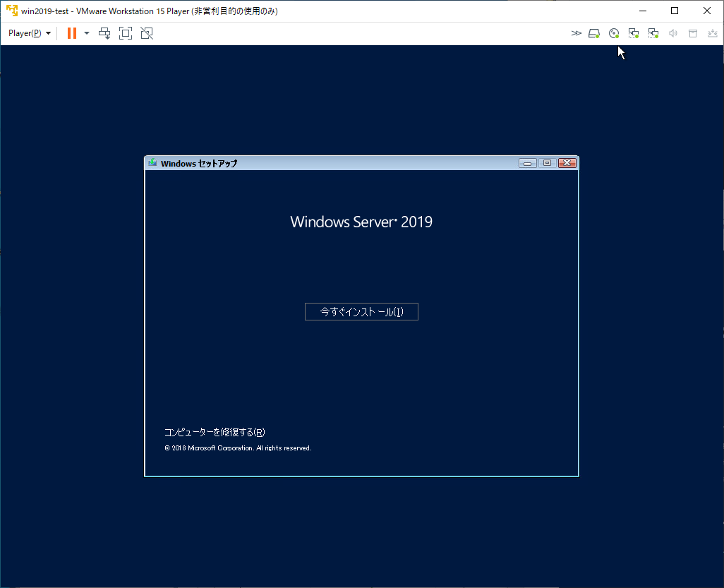The height and width of the screenshot is (588, 724).
Task: Select the first network adapter icon
Action: (633, 32)
